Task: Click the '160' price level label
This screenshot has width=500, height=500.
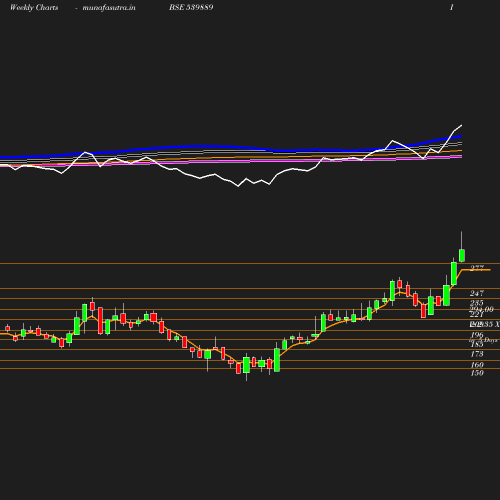Action: (477, 365)
